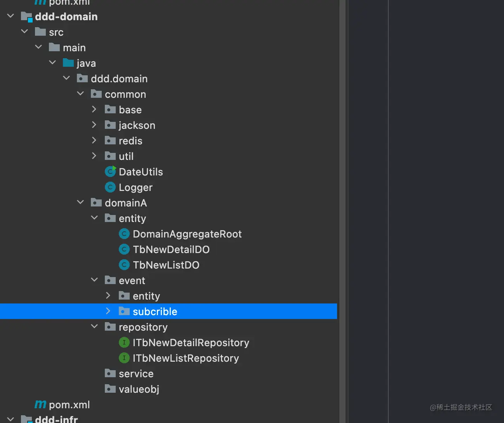The image size is (504, 423).
Task: Click the ddd.domain package icon
Action: coord(82,78)
